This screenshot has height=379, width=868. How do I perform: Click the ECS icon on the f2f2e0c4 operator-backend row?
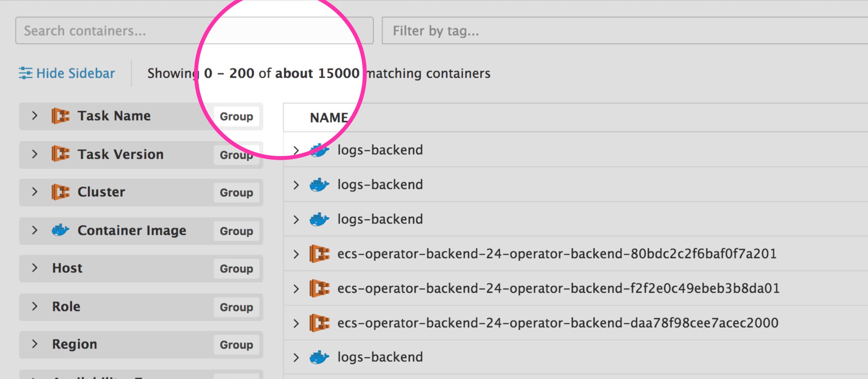click(x=321, y=288)
